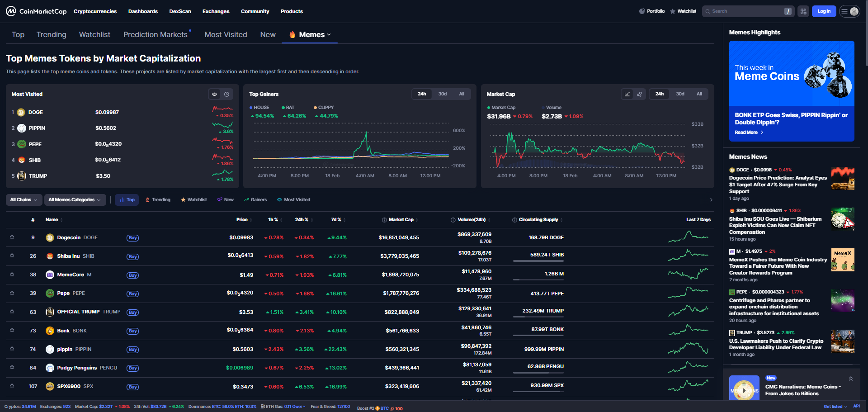
Task: Set Market Cap widget range to 30d
Action: [680, 94]
